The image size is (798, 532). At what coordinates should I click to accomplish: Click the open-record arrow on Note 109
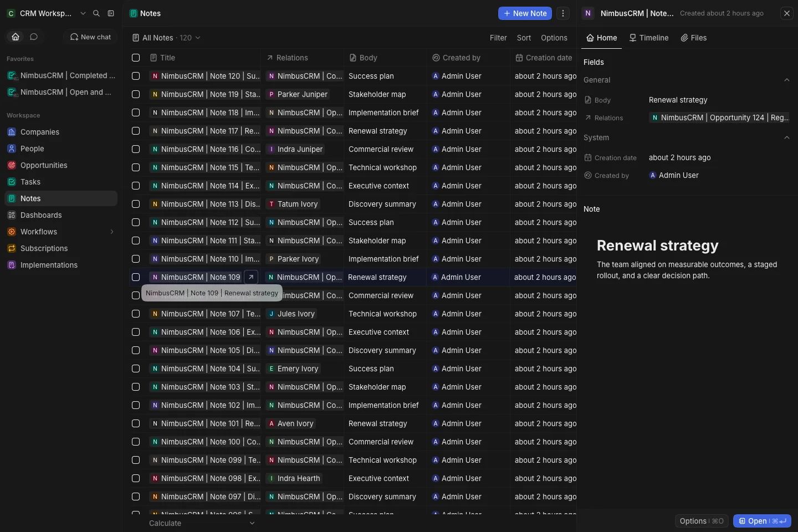tap(251, 277)
